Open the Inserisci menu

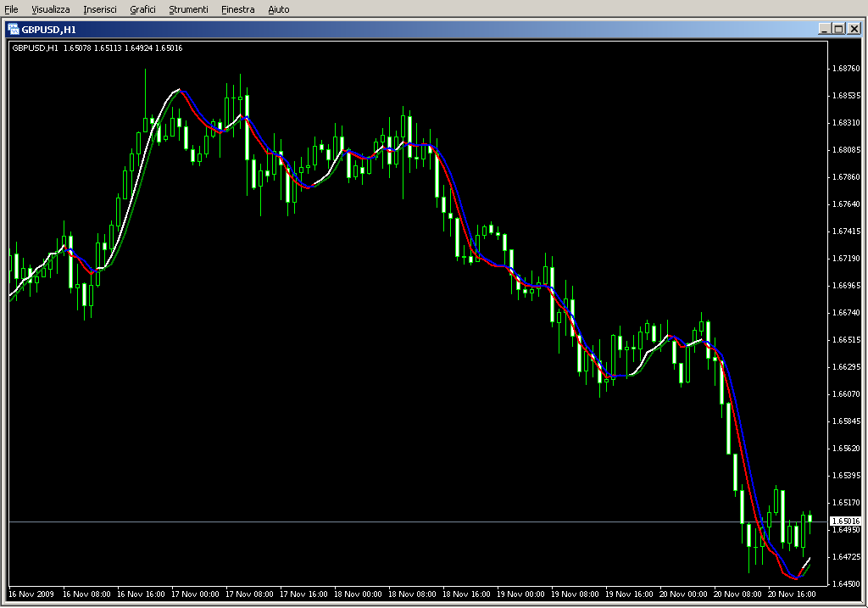100,9
